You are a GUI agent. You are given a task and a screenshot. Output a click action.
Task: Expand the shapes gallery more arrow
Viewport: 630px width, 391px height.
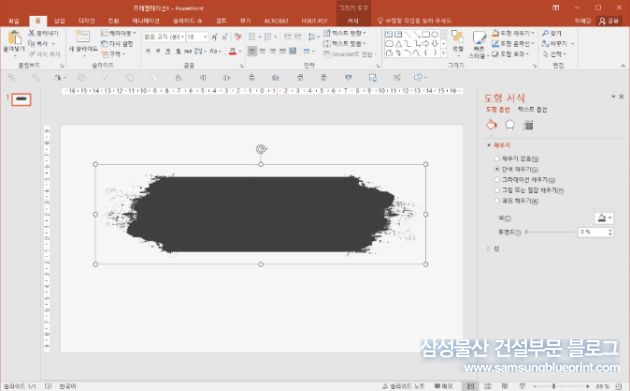pyautogui.click(x=444, y=53)
